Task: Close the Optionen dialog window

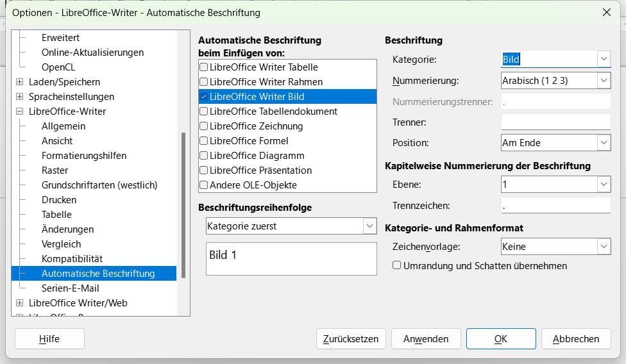Action: click(x=607, y=12)
